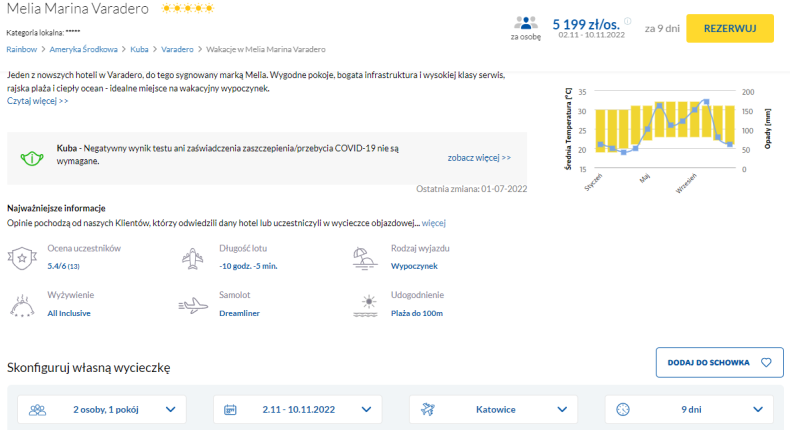
Task: Click the więcej link after the opinions text
Action: [434, 223]
